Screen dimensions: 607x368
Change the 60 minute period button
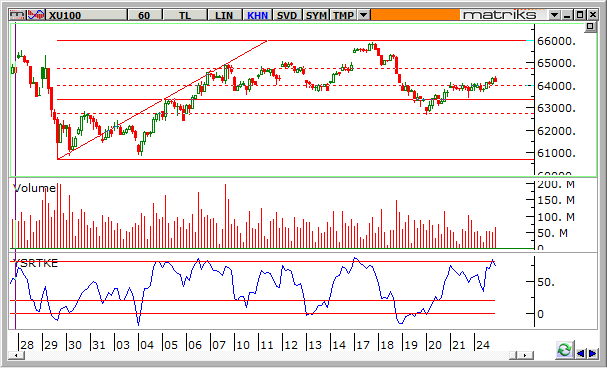[144, 15]
